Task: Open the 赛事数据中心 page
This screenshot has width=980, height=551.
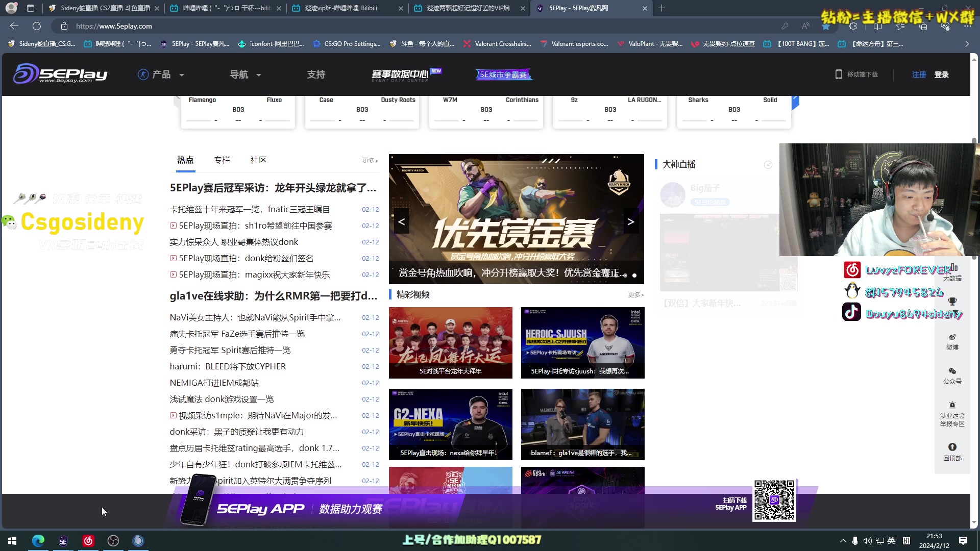Action: (x=406, y=74)
